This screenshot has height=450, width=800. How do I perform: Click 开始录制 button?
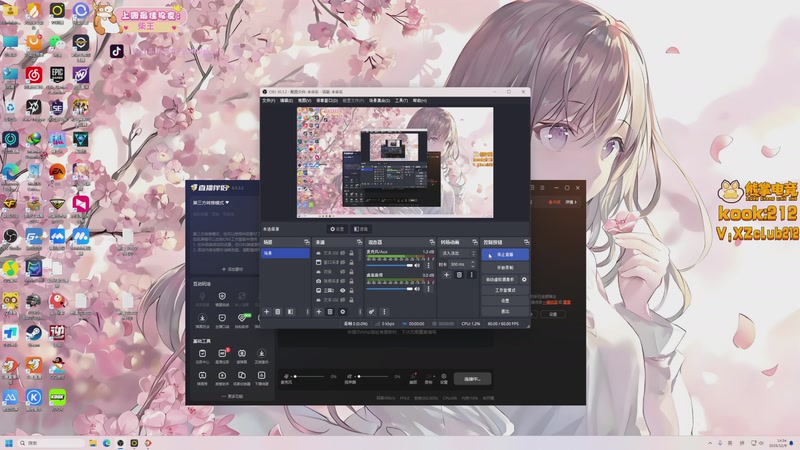pyautogui.click(x=505, y=267)
